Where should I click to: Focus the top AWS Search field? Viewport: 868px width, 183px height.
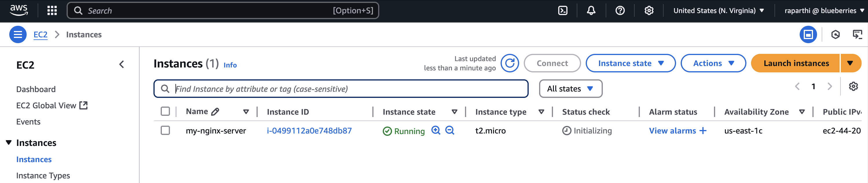223,10
